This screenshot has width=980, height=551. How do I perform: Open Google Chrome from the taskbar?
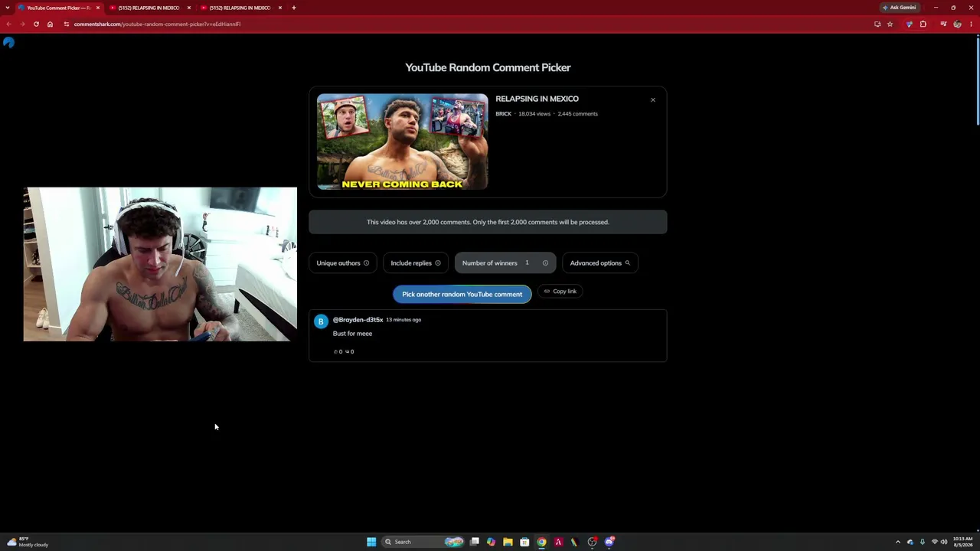(541, 542)
